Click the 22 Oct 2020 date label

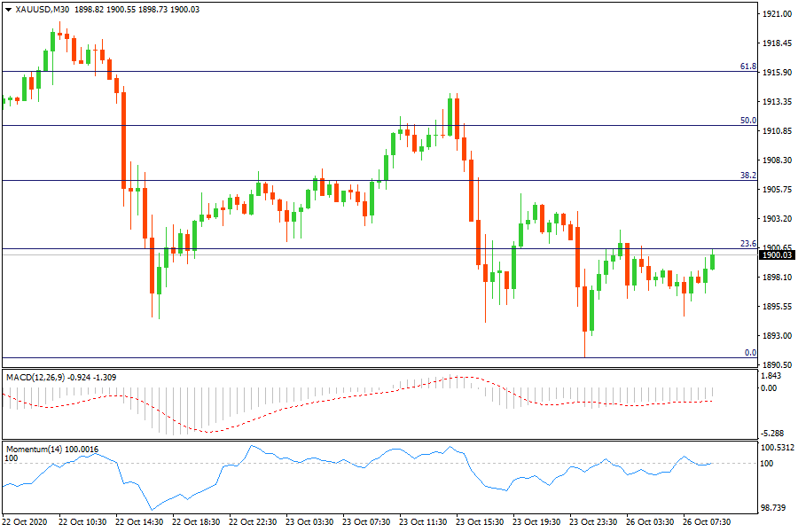(x=27, y=522)
